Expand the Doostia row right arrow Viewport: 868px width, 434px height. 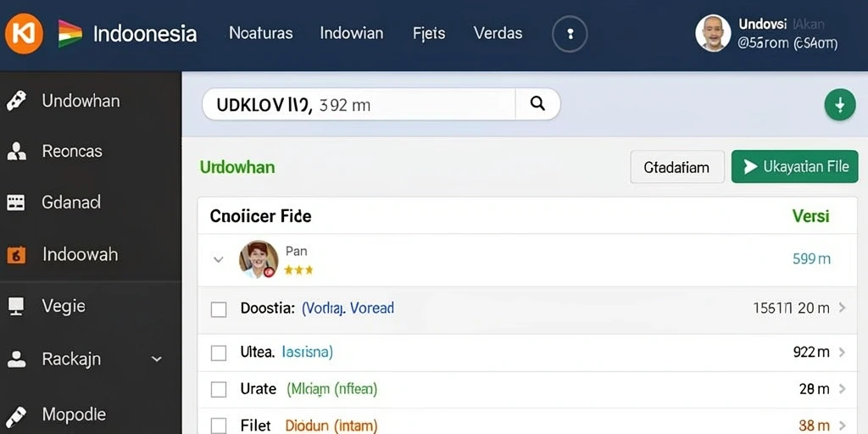tap(842, 308)
